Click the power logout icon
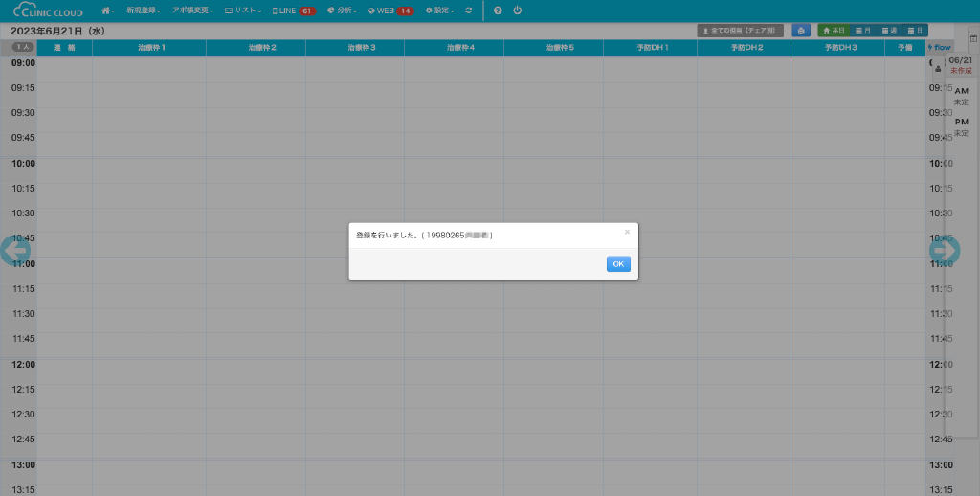 (x=517, y=11)
